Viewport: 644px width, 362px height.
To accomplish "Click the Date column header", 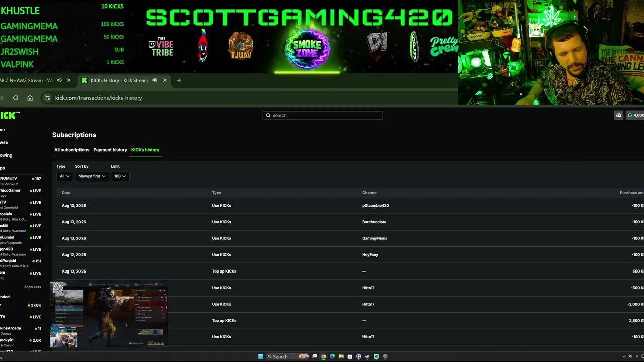I will coord(66,193).
